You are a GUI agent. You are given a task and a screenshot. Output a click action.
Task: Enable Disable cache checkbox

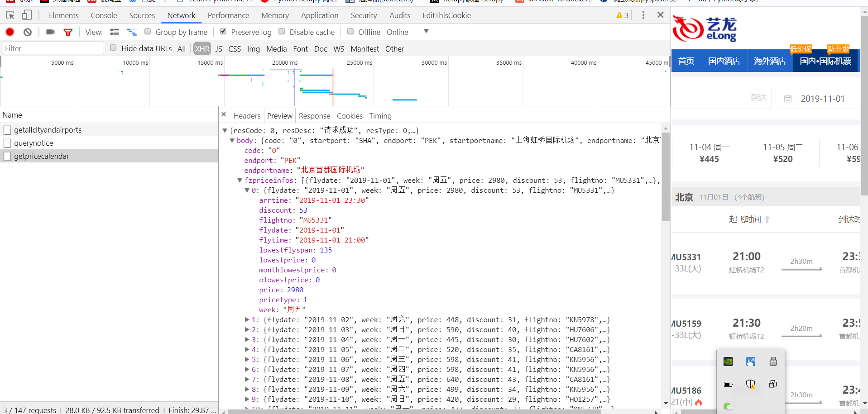[282, 31]
